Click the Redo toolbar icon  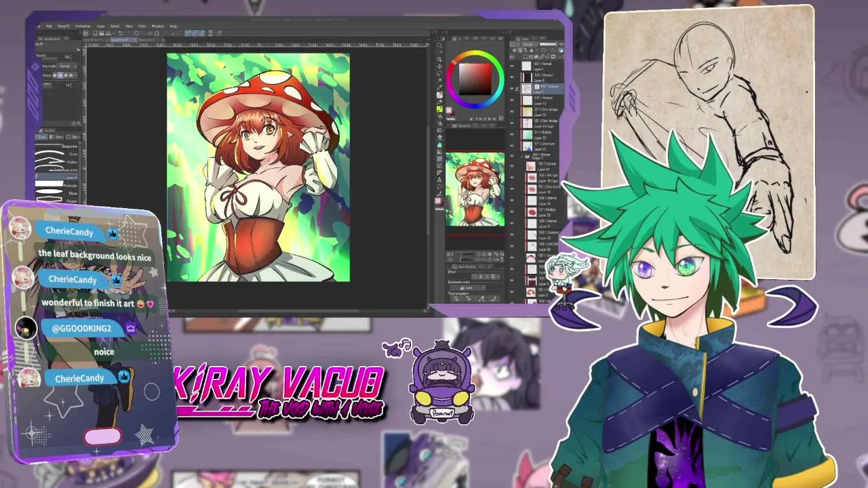[x=127, y=33]
